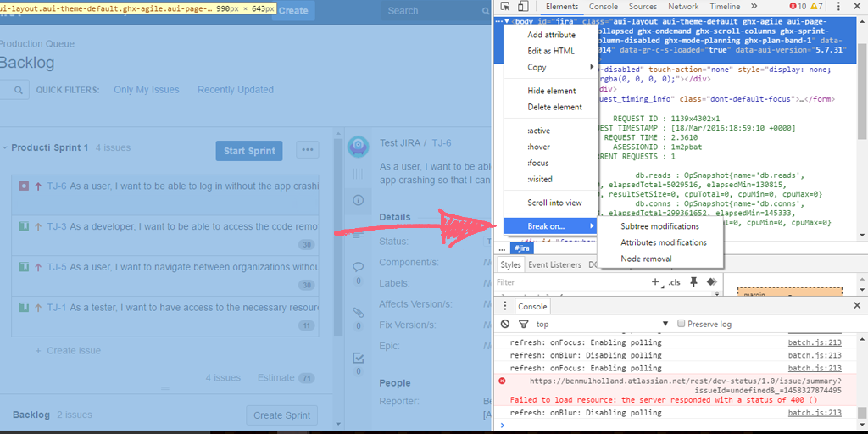Click the ellipsis breadcrumb before #jira
This screenshot has width=868, height=434.
tap(502, 249)
